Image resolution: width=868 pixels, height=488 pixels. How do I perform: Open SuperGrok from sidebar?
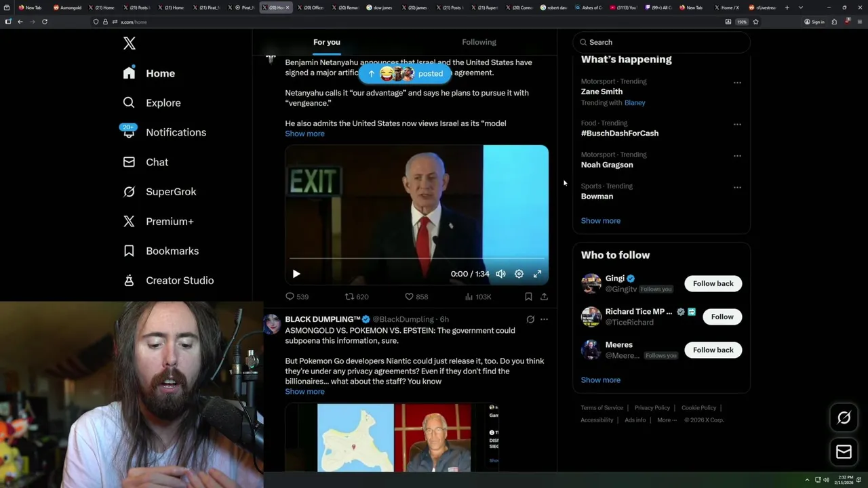(159, 192)
